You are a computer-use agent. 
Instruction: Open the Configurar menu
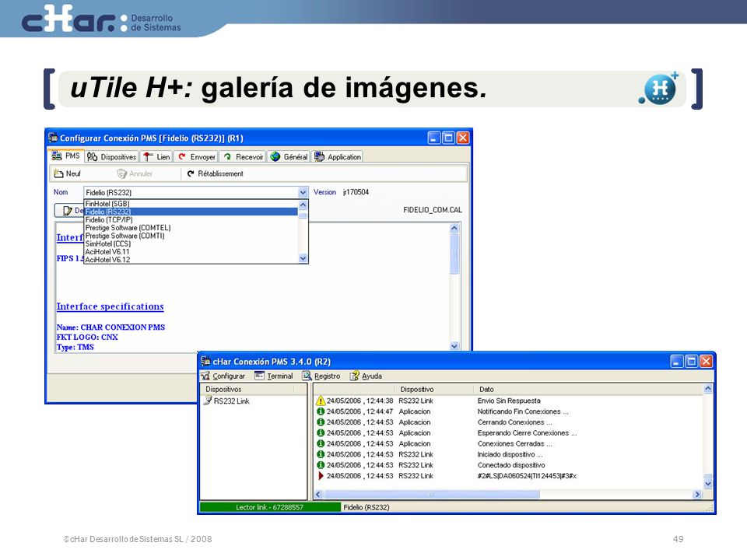tap(223, 376)
